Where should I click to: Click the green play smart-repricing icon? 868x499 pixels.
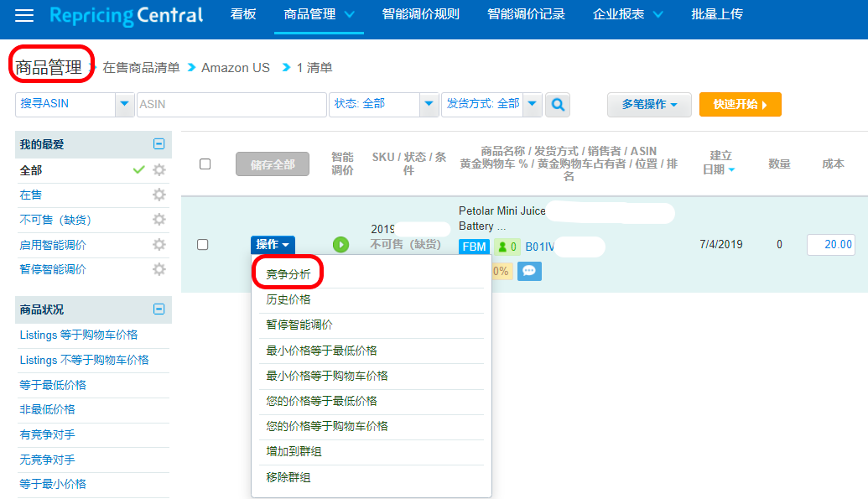[x=341, y=244]
